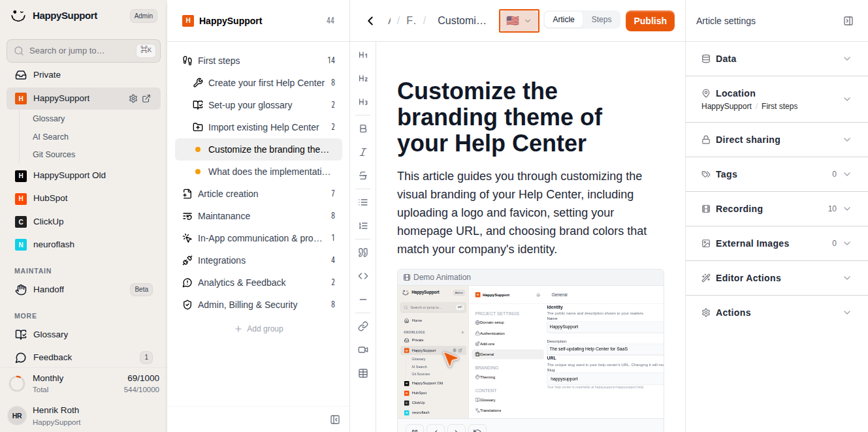Viewport: 868px width, 432px height.
Task: Publish the article
Action: tap(650, 21)
